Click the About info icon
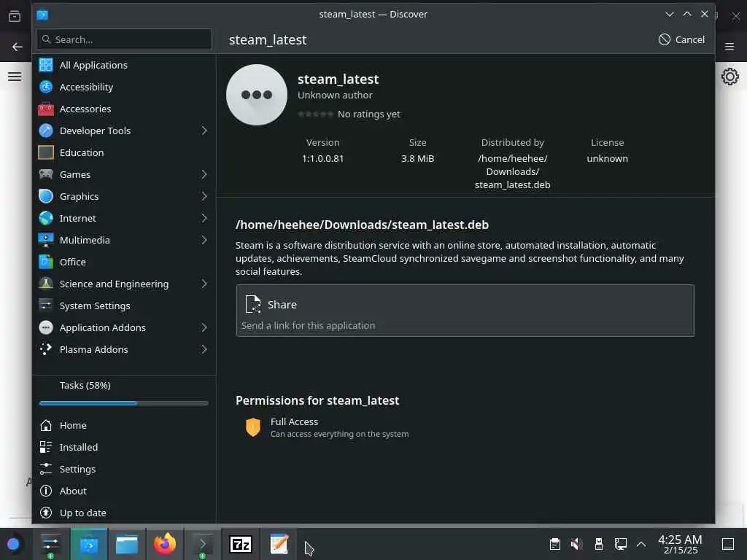This screenshot has width=747, height=560. [x=46, y=491]
